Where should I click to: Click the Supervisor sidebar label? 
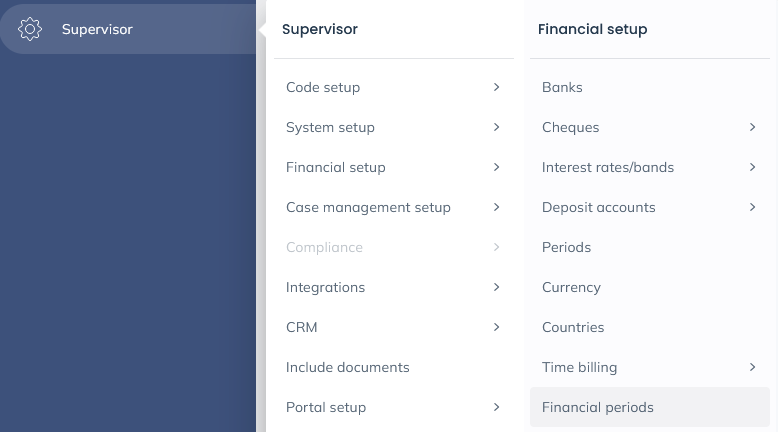click(97, 29)
